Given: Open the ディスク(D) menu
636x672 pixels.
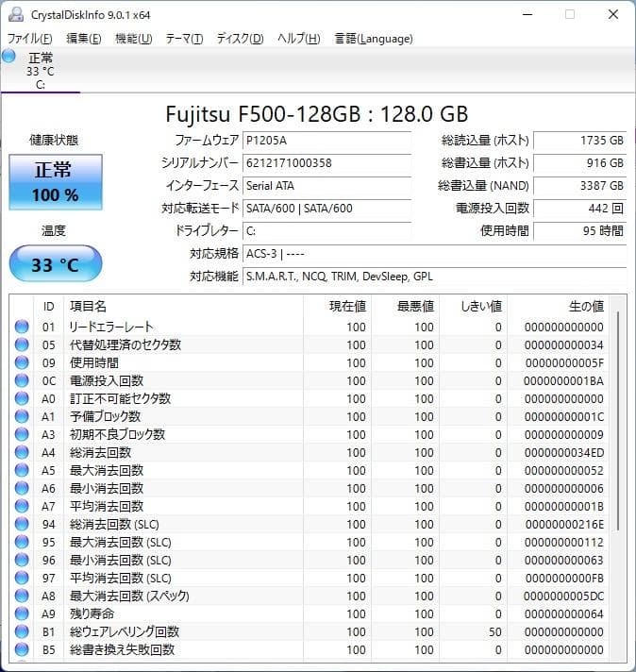Looking at the screenshot, I should pos(240,39).
